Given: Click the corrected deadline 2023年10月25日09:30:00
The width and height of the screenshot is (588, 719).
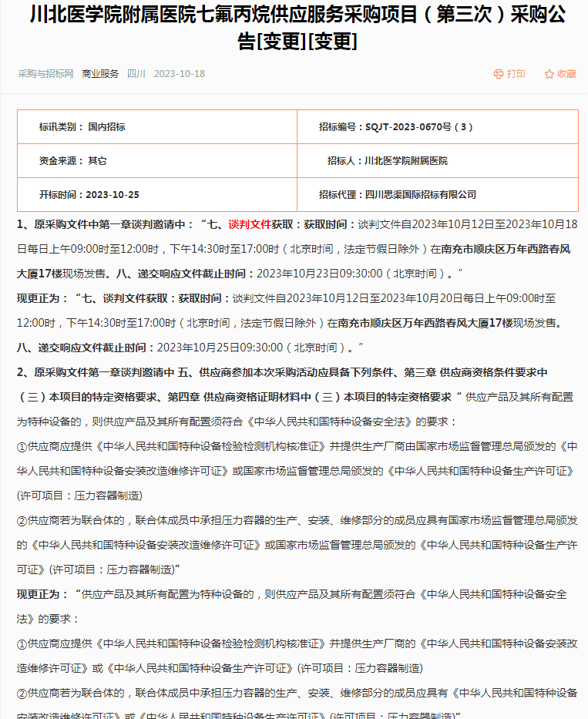Looking at the screenshot, I should click(x=220, y=348).
